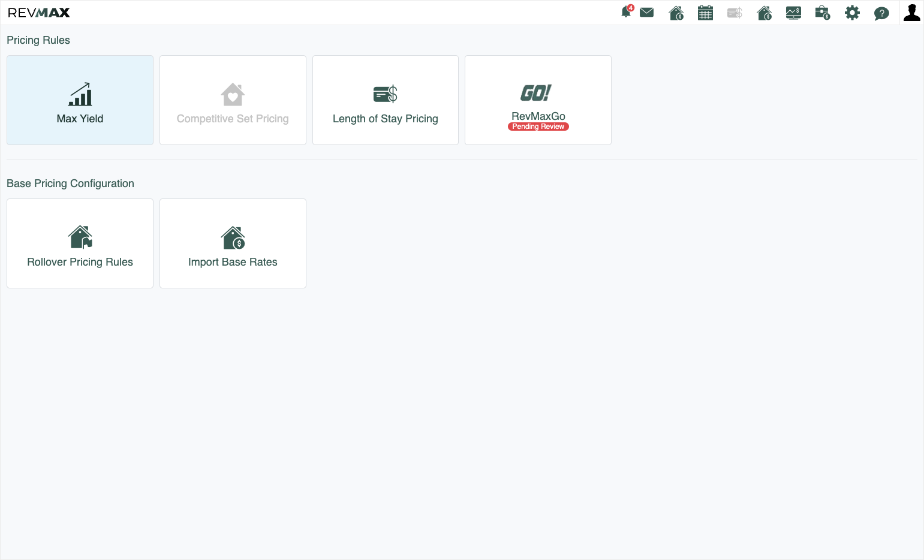This screenshot has width=924, height=560.
Task: Click the Competitive Set Pricing house-heart icon
Action: click(x=233, y=94)
